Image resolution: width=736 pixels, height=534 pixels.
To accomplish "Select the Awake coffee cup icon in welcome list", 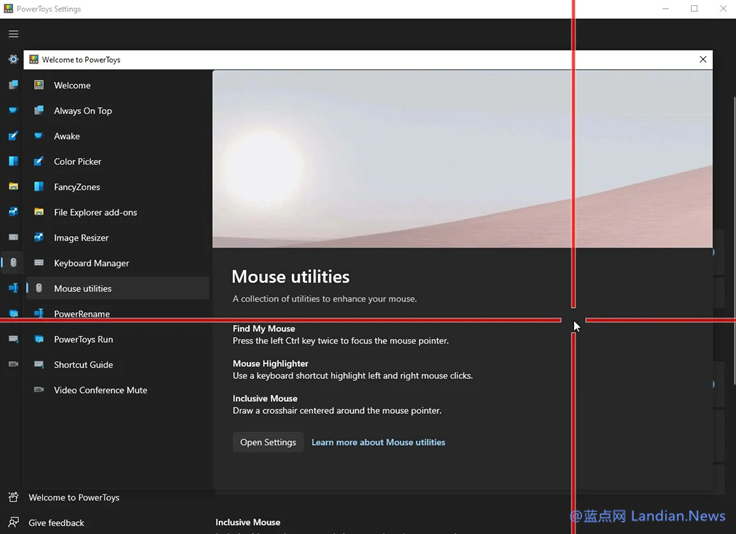I will tap(39, 136).
